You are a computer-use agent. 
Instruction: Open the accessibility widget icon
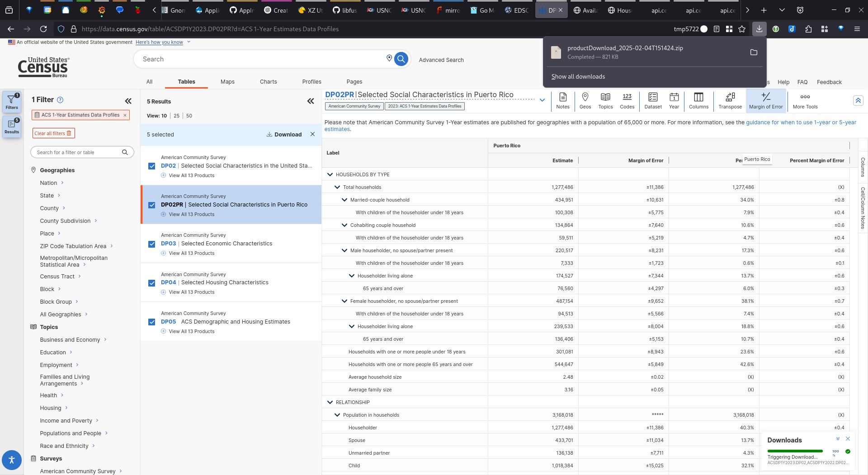(x=12, y=460)
